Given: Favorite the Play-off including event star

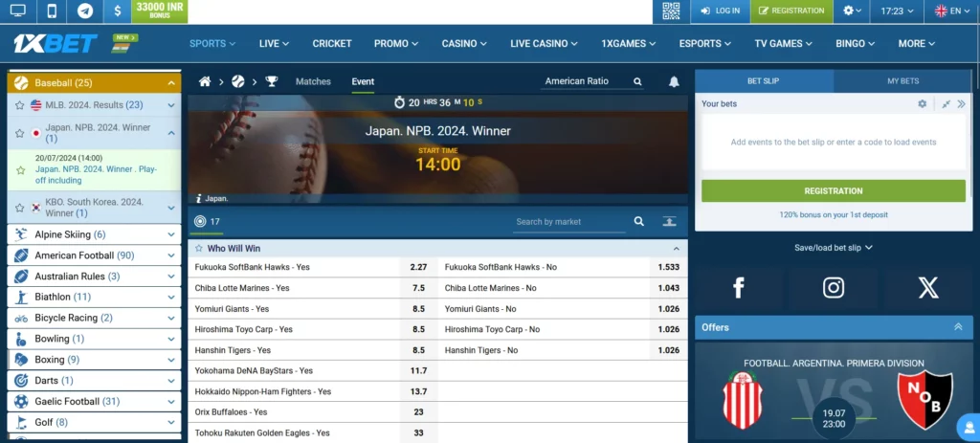Looking at the screenshot, I should coord(21,170).
